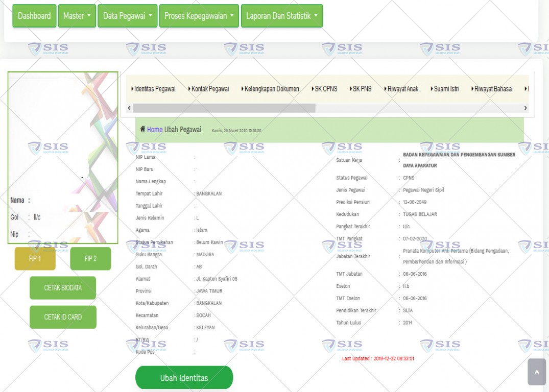Image resolution: width=549 pixels, height=392 pixels.
Task: Click the Last Updated timestamp text
Action: (378, 358)
